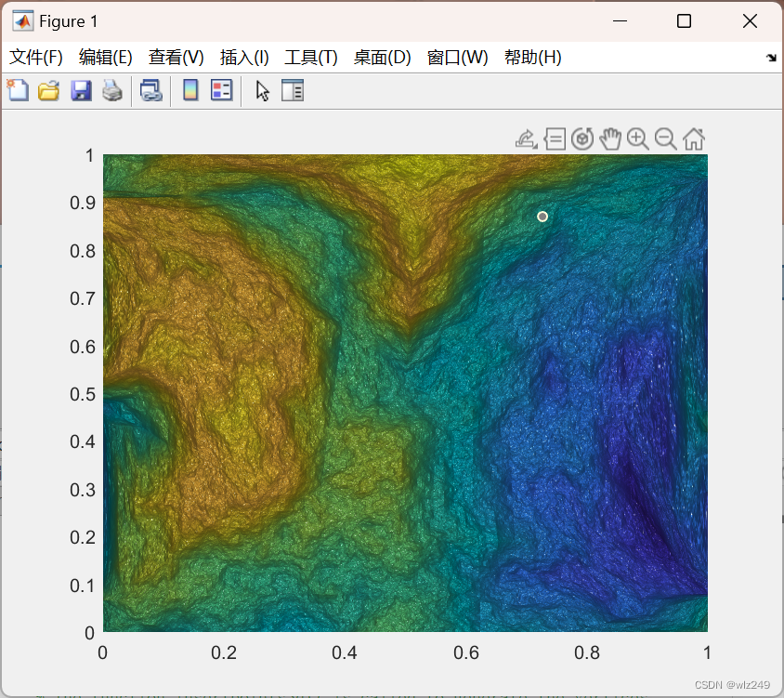The image size is (784, 698).
Task: Print the figure with the printer icon
Action: (x=112, y=90)
